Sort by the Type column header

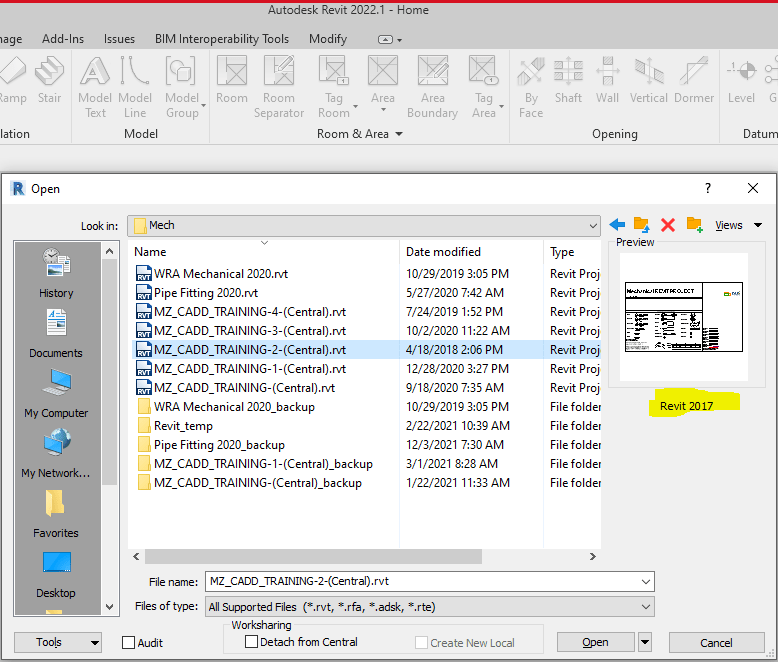click(x=573, y=252)
